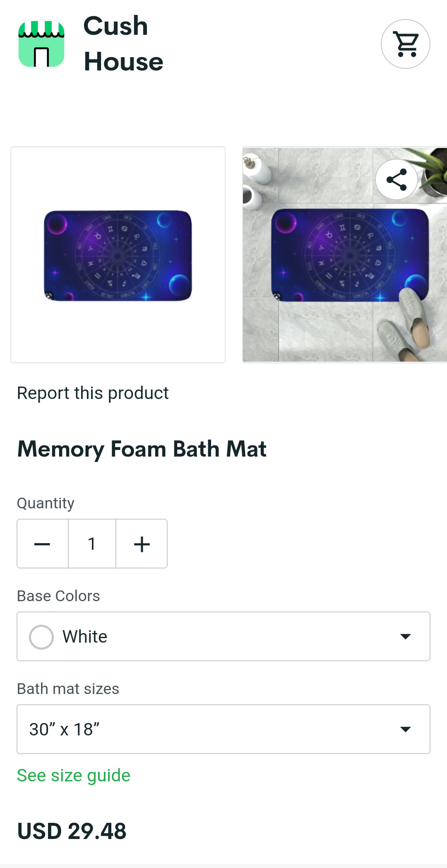Image resolution: width=447 pixels, height=868 pixels.
Task: Select the White color swatch circle
Action: tap(41, 637)
